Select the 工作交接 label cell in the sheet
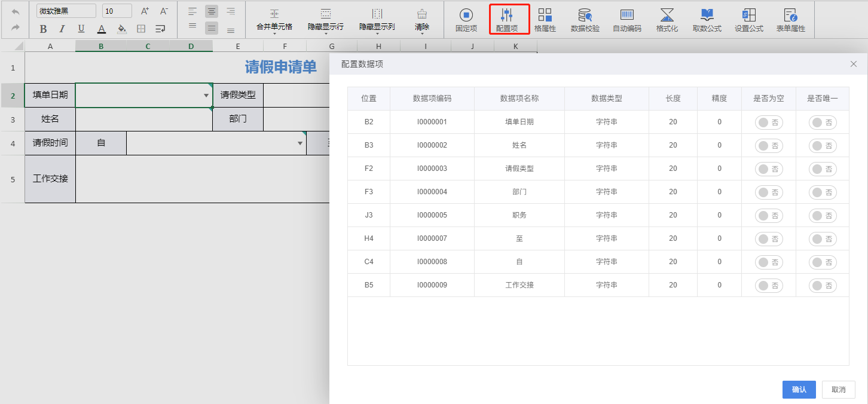868x404 pixels. [50, 179]
